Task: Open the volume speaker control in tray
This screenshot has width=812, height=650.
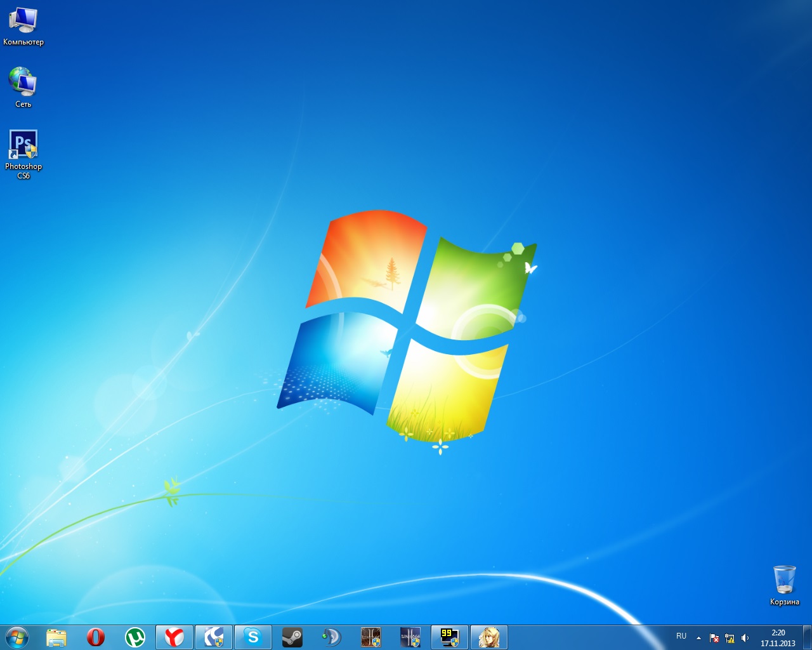Action: [745, 638]
